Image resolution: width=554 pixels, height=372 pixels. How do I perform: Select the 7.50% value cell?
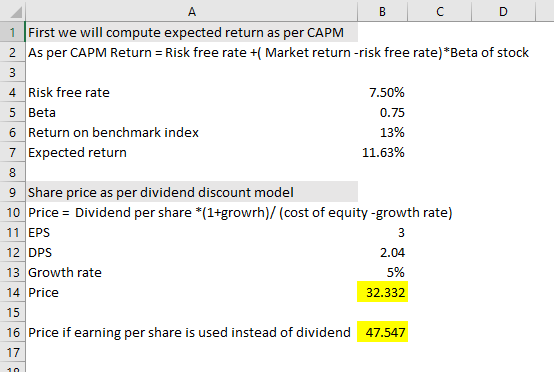(x=383, y=93)
